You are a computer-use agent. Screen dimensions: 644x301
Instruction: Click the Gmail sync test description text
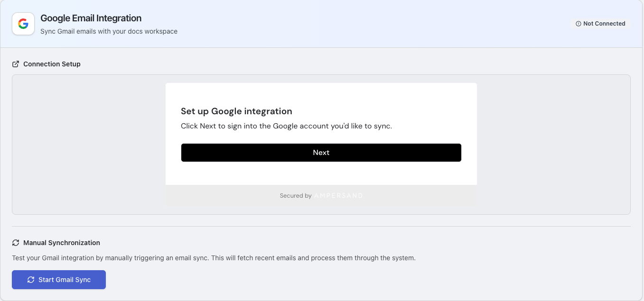tap(213, 258)
